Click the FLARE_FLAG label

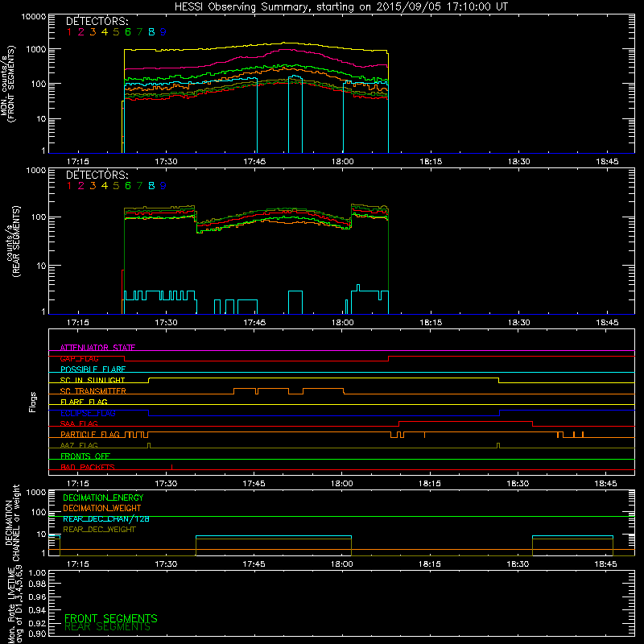click(x=84, y=402)
